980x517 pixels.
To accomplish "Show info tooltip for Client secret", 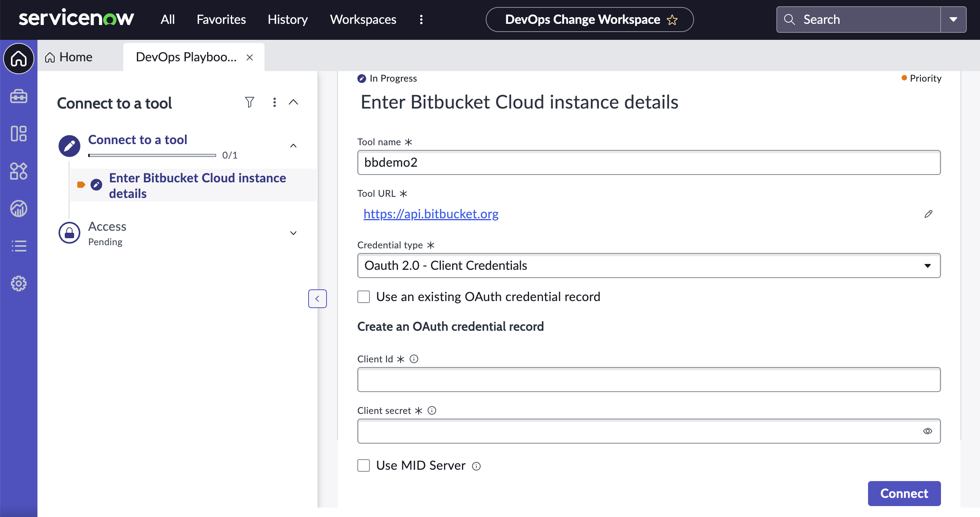I will coord(432,410).
